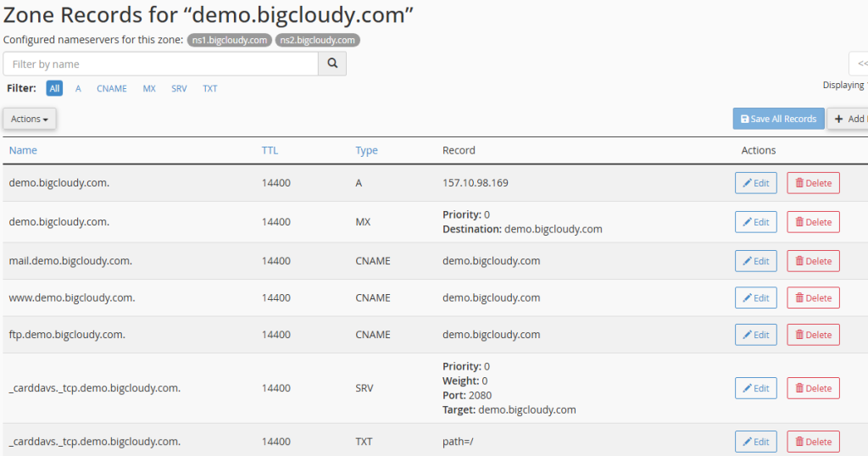The width and height of the screenshot is (868, 456).
Task: Click the ftp.demo.bigcloudy.com. name cell
Action: pyautogui.click(x=67, y=334)
